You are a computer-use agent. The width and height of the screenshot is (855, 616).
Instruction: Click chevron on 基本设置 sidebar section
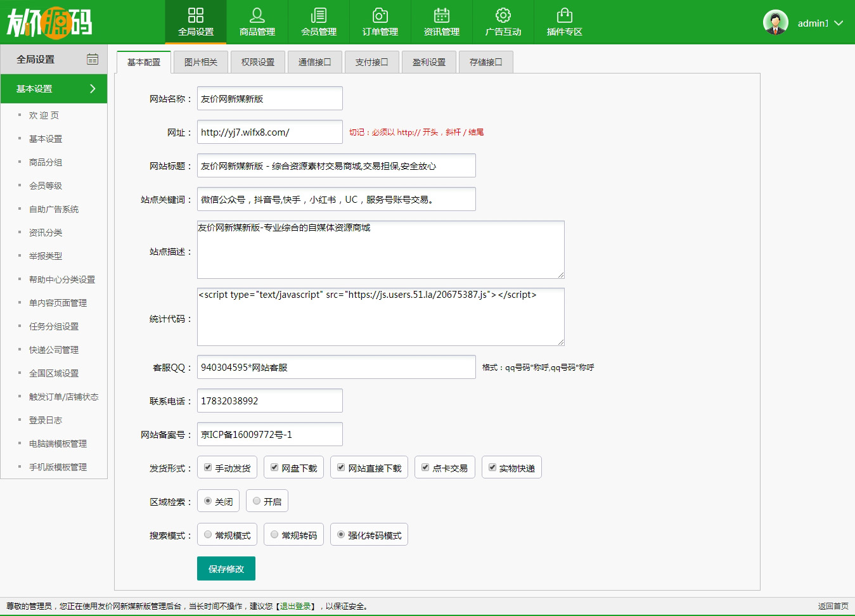coord(93,89)
